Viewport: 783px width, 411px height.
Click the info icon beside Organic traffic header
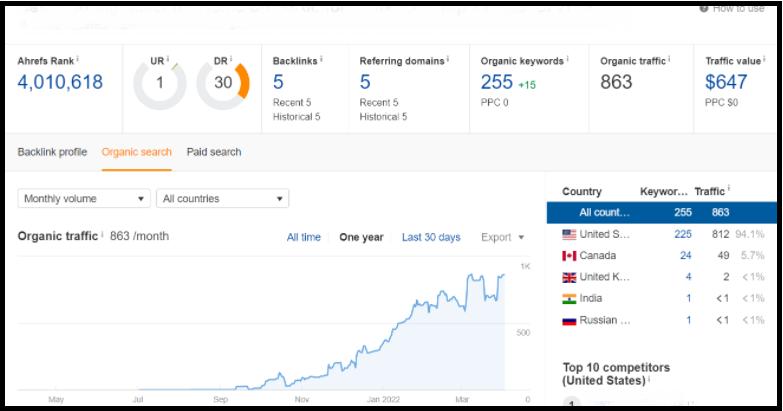pos(669,59)
